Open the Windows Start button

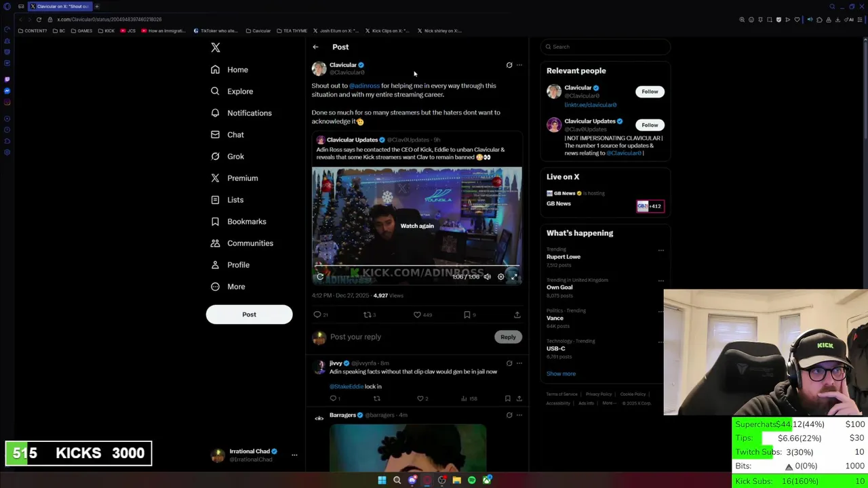pos(382,480)
